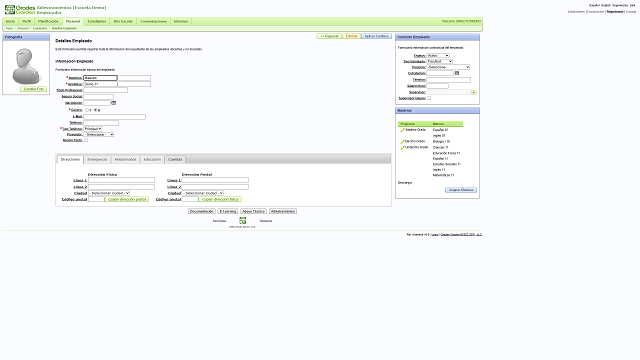Click the Salir link at top right
The image size is (640, 360).
tap(633, 6)
